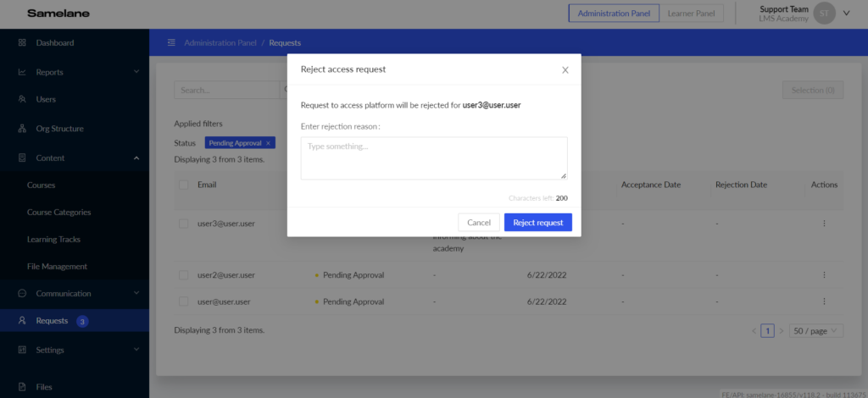Click the Dashboard icon in sidebar
This screenshot has height=398, width=868.
22,42
